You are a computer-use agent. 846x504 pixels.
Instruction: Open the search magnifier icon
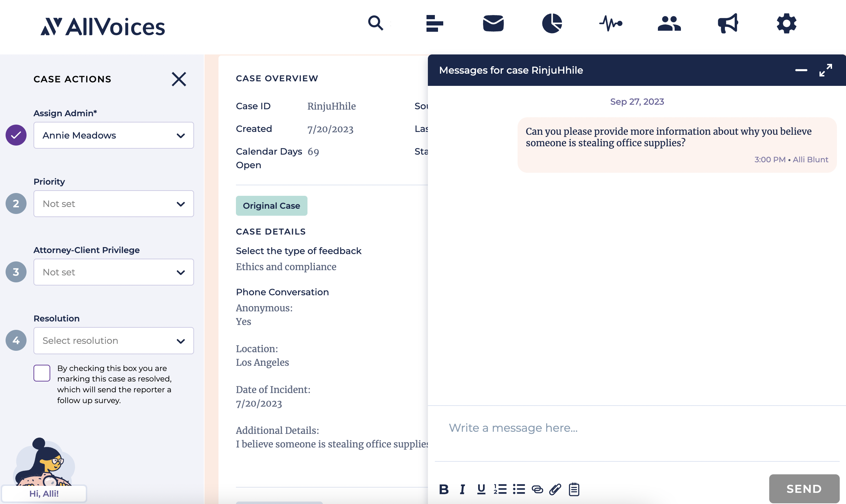(x=376, y=23)
